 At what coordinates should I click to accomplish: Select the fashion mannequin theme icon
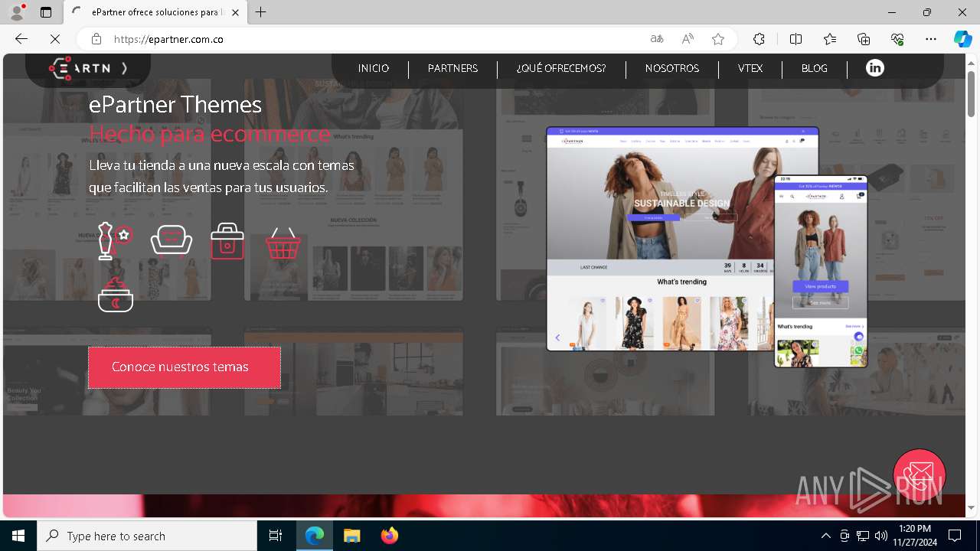point(115,241)
